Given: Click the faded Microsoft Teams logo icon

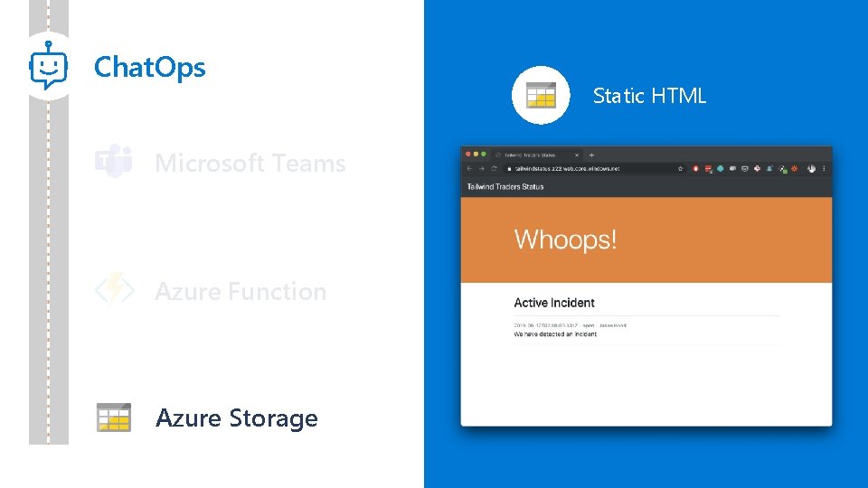Looking at the screenshot, I should pos(114,161).
